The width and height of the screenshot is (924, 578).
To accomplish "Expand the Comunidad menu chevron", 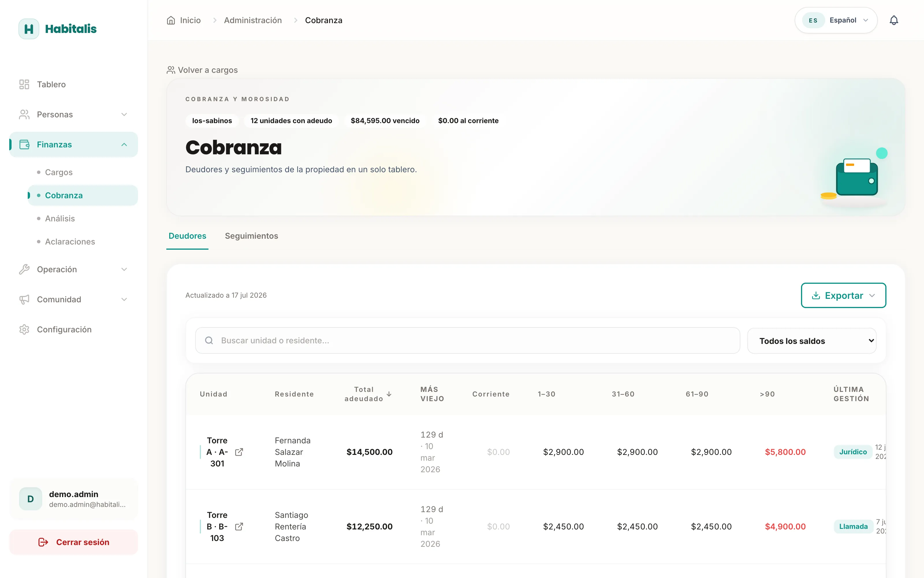I will [124, 299].
